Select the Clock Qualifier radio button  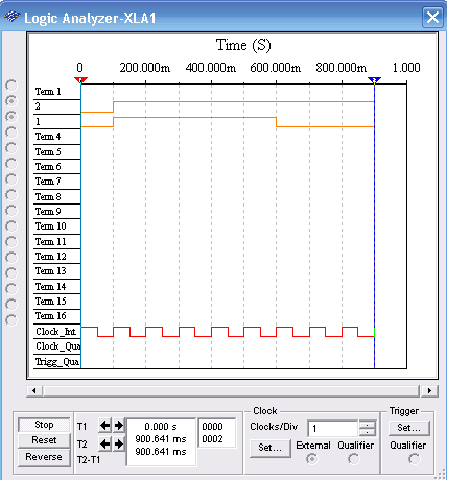pyautogui.click(x=354, y=459)
